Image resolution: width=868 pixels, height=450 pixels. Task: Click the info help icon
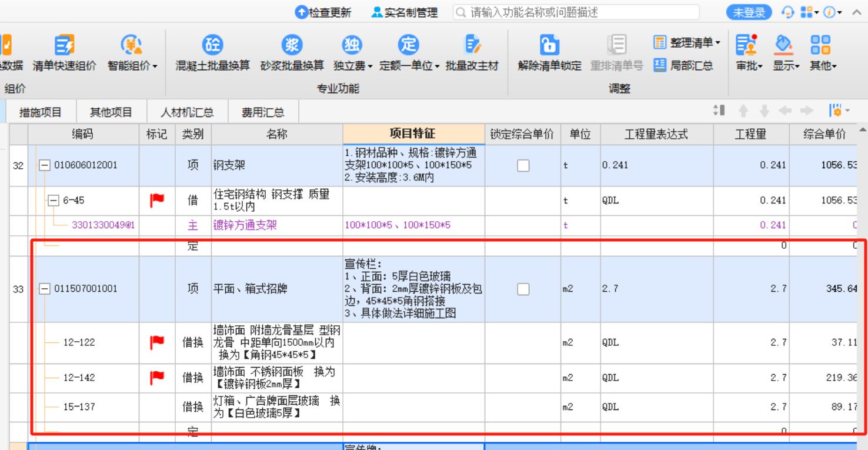point(829,12)
